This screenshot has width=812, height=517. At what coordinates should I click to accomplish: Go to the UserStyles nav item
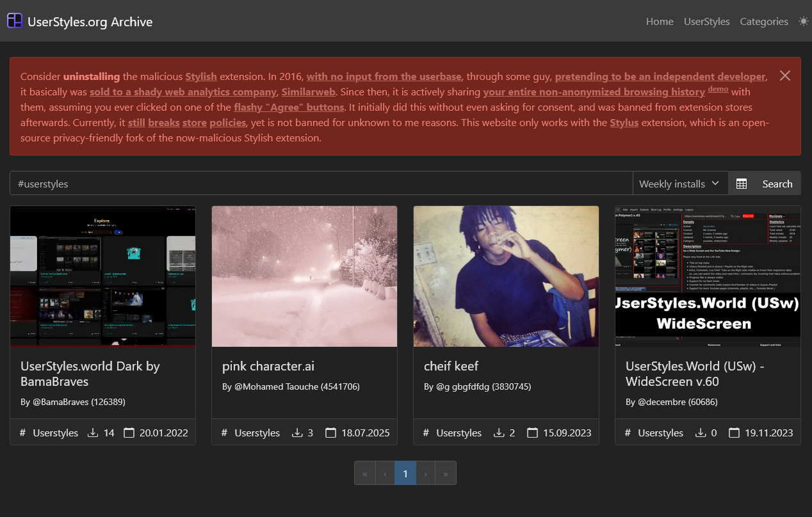click(x=706, y=21)
